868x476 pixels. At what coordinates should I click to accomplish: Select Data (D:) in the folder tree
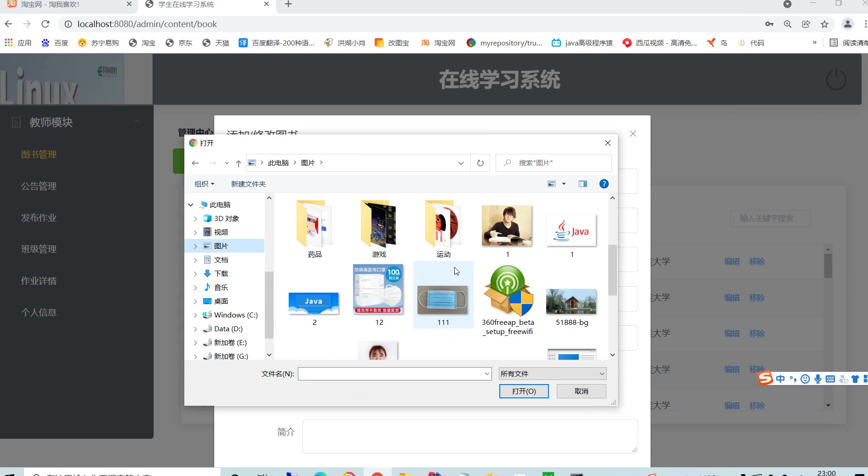[x=228, y=329]
